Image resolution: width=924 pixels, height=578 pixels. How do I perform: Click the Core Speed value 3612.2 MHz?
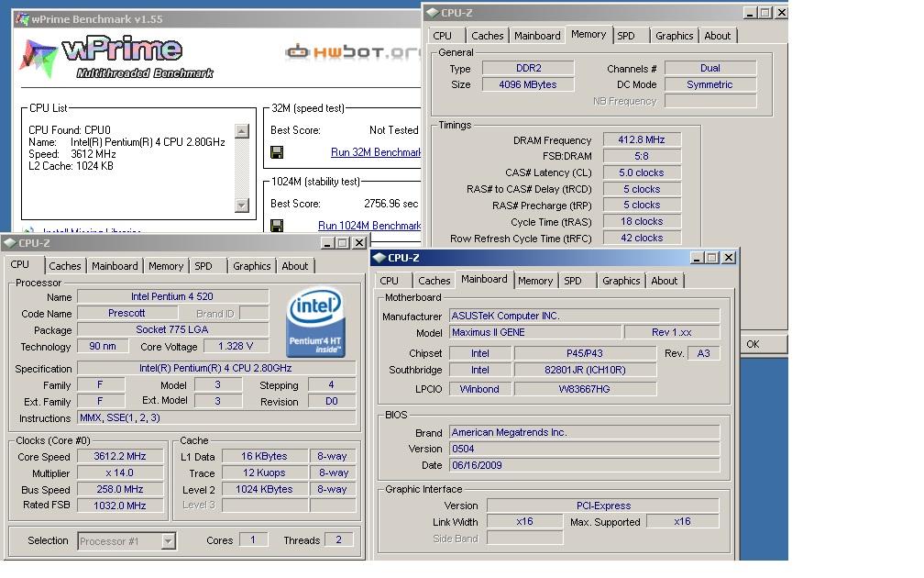pos(120,456)
